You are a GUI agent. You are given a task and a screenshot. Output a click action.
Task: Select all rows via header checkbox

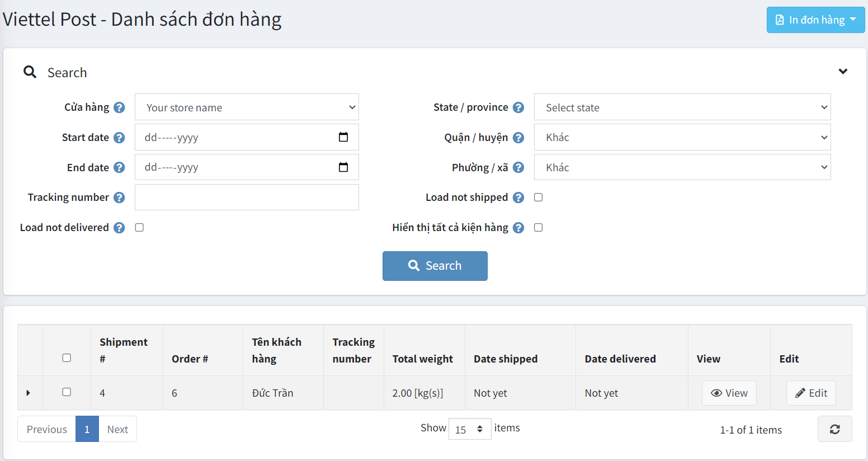67,357
